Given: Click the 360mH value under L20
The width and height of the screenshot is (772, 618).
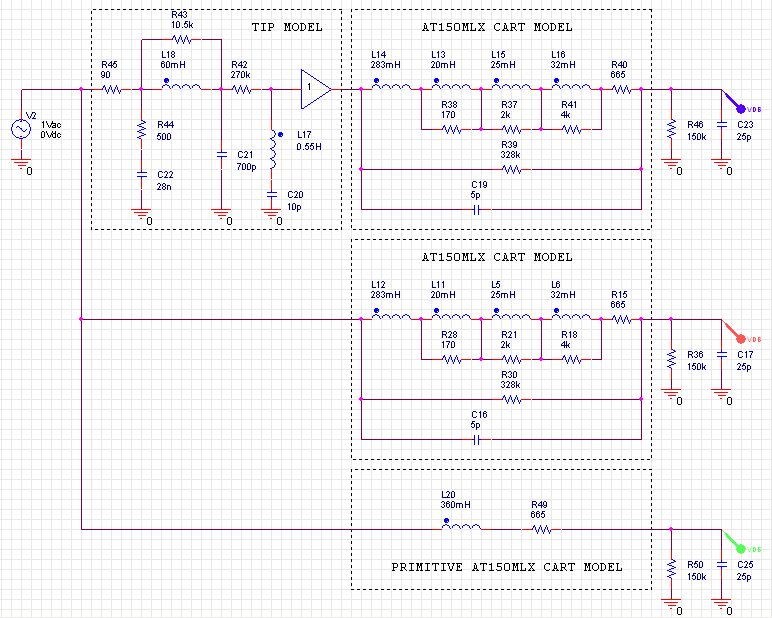Looking at the screenshot, I should [x=455, y=505].
